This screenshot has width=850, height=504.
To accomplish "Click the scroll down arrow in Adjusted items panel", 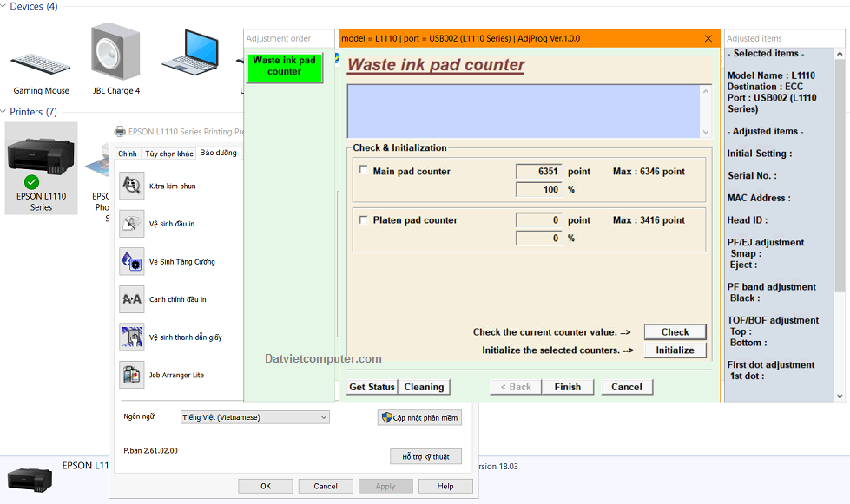I will (x=840, y=396).
